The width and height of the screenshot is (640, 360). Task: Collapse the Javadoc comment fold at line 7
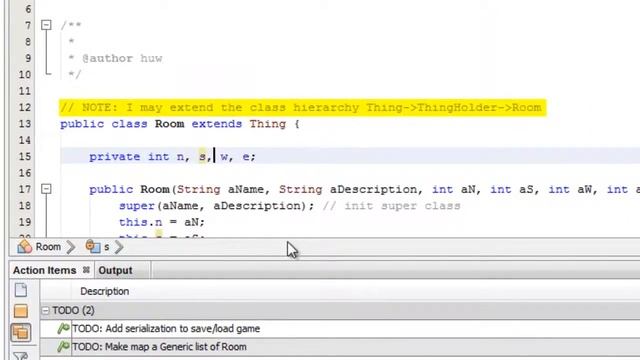click(46, 25)
